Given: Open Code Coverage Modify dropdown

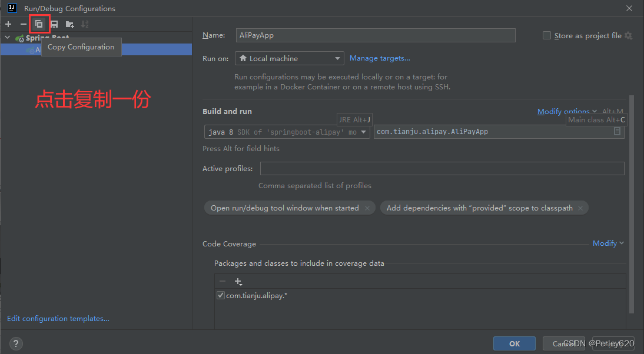Looking at the screenshot, I should point(608,243).
